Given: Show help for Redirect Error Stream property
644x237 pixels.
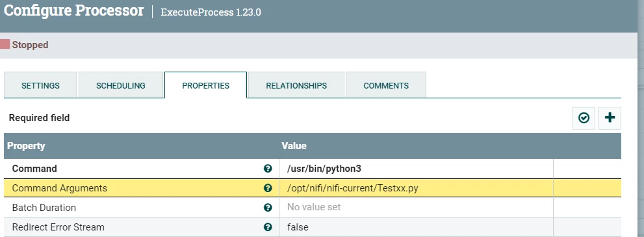Looking at the screenshot, I should pyautogui.click(x=268, y=227).
